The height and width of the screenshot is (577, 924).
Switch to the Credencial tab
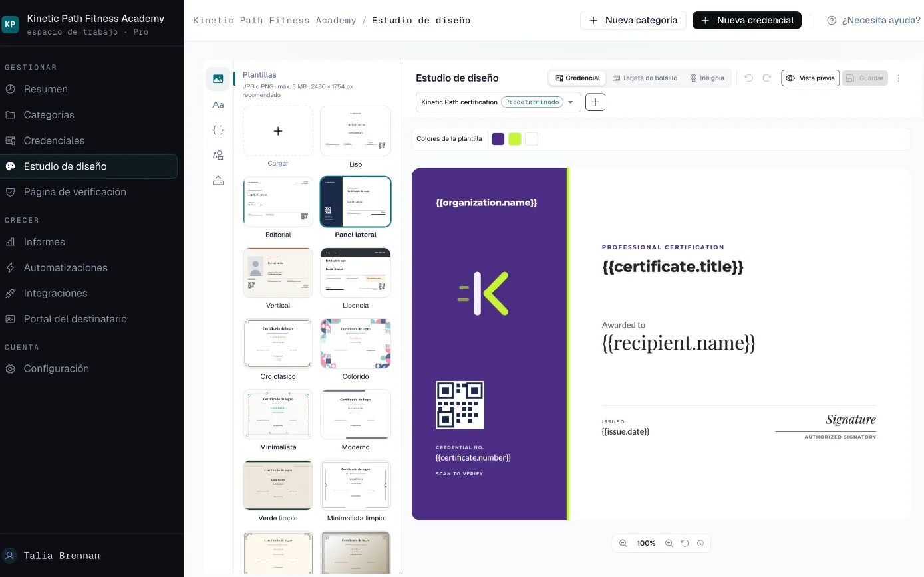577,78
